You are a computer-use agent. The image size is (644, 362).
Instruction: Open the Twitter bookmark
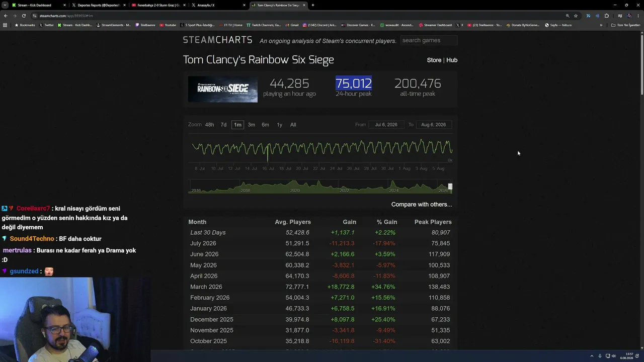coord(46,25)
